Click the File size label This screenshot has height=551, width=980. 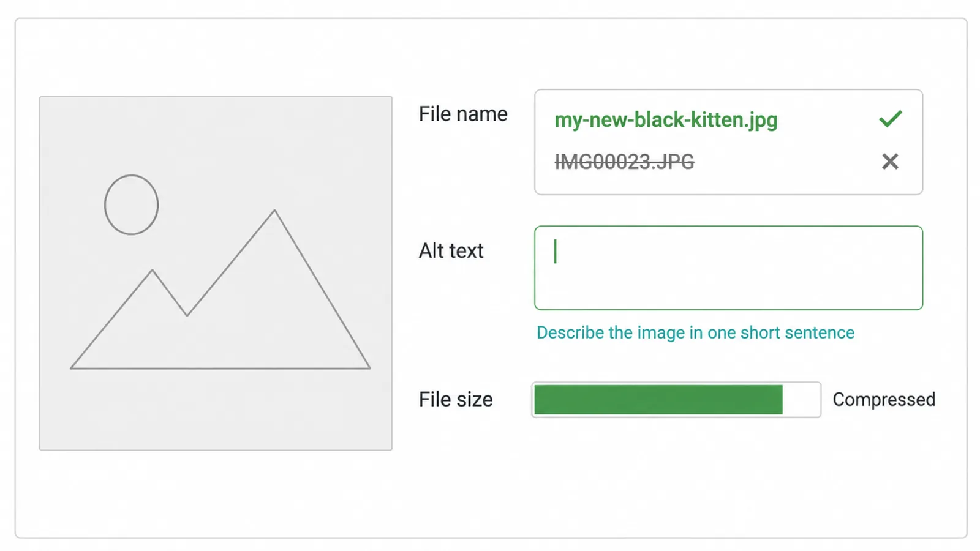[456, 400]
